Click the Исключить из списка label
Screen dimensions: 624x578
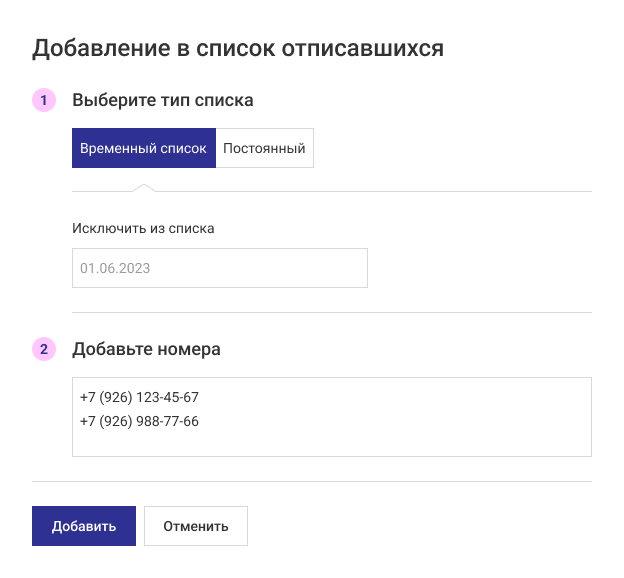tap(143, 228)
